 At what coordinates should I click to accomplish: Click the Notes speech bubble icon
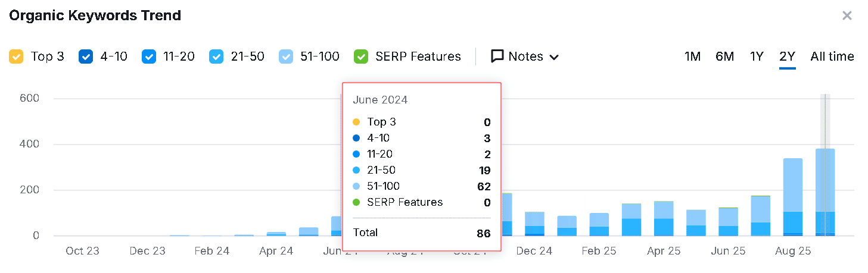pyautogui.click(x=497, y=57)
